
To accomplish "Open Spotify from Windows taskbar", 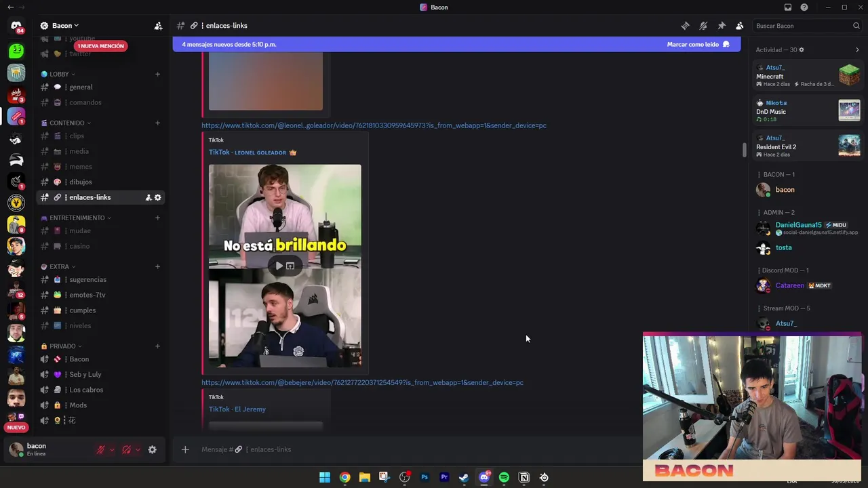I will (504, 477).
